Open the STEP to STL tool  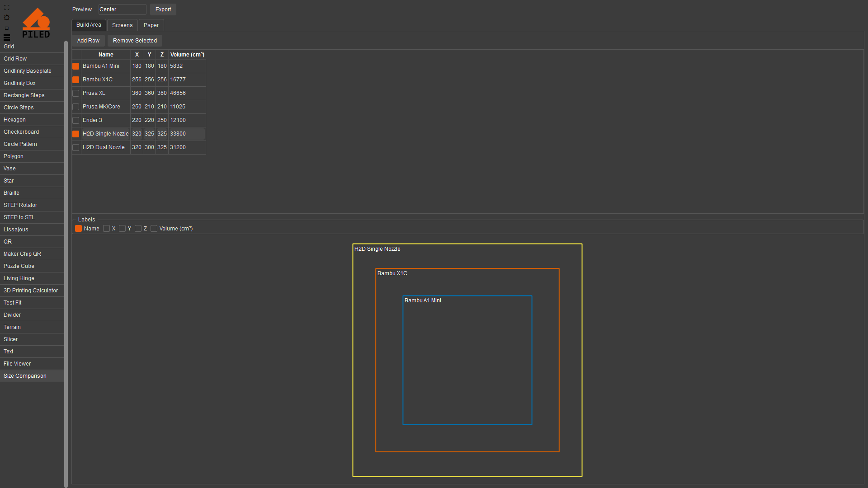[32, 217]
